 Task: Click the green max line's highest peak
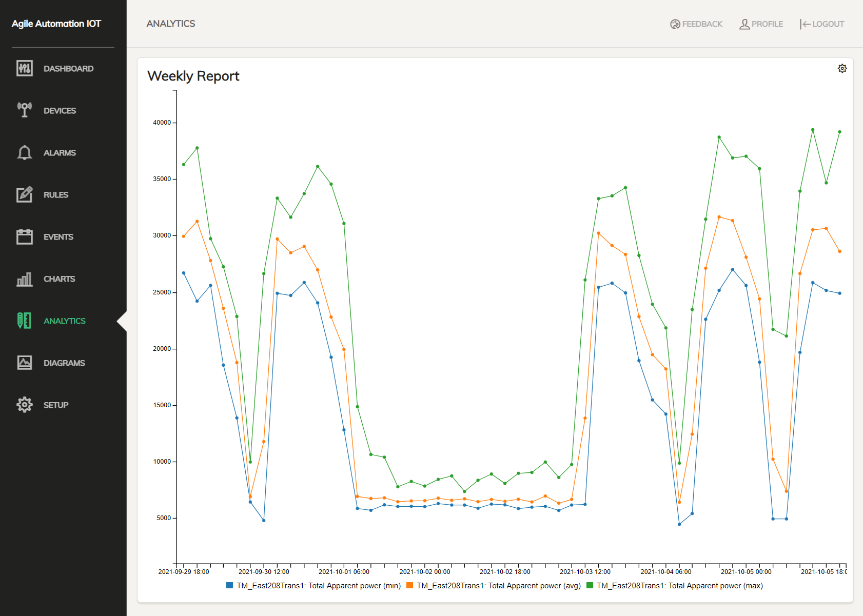point(812,129)
